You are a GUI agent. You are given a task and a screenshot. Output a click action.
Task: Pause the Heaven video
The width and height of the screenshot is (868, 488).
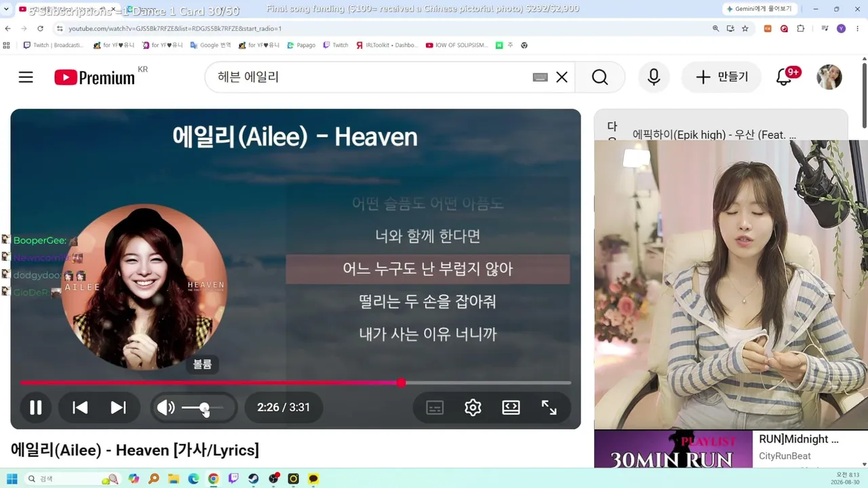pos(36,407)
